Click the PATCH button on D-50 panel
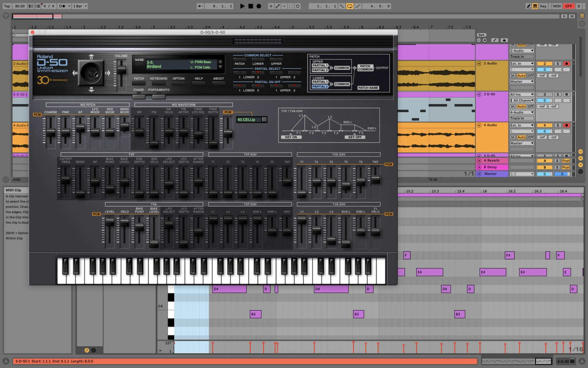This screenshot has height=368, width=588. point(139,83)
